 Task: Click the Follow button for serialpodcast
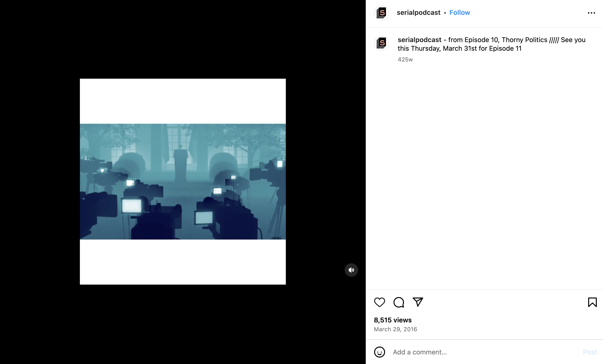(x=459, y=12)
